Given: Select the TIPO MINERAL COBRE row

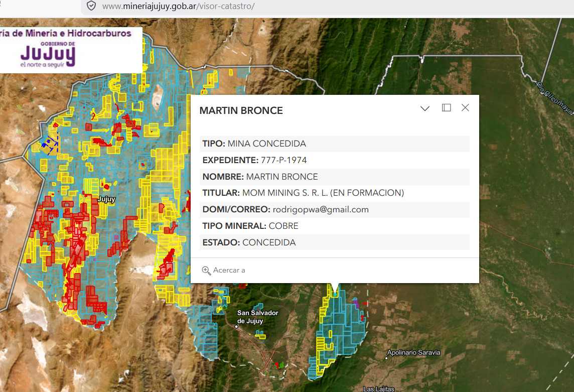Looking at the screenshot, I should [x=334, y=226].
